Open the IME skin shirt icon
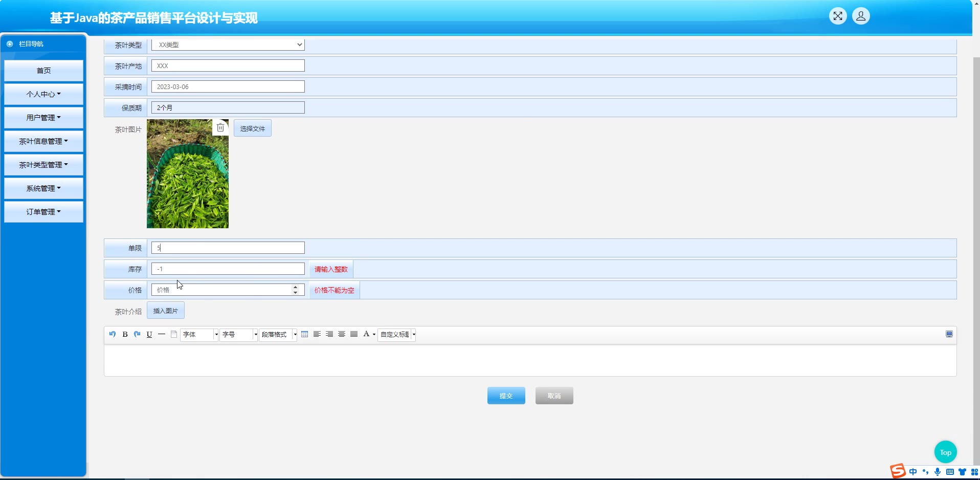The width and height of the screenshot is (980, 480). tap(962, 472)
